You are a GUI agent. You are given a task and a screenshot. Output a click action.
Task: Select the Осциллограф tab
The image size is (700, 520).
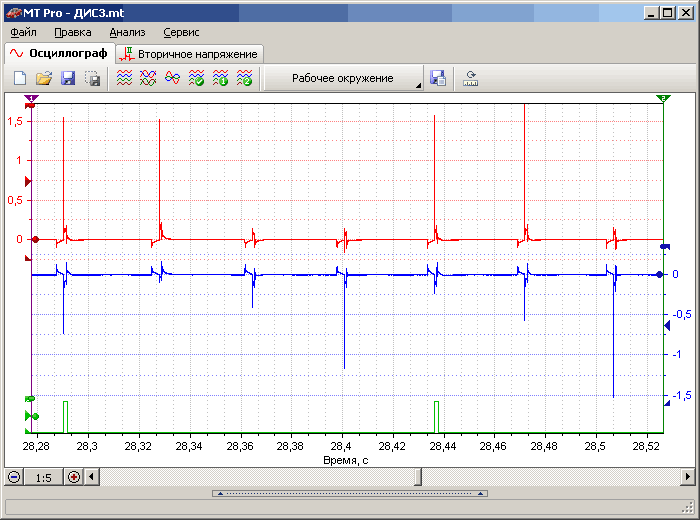click(x=58, y=53)
